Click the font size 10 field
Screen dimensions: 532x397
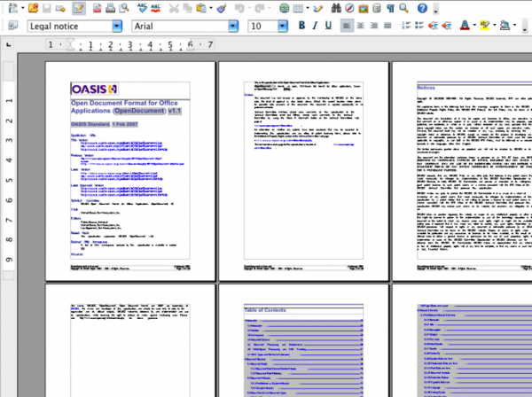263,26
